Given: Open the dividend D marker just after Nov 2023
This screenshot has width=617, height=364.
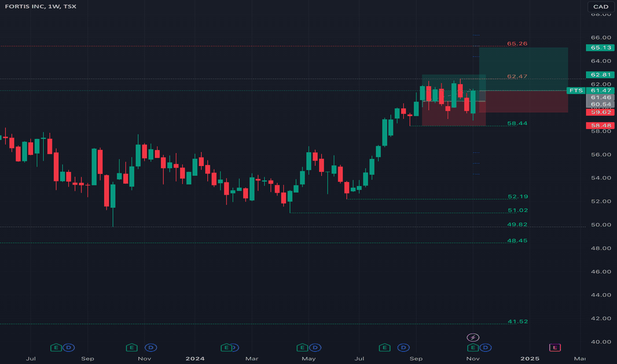Looking at the screenshot, I should [x=151, y=347].
